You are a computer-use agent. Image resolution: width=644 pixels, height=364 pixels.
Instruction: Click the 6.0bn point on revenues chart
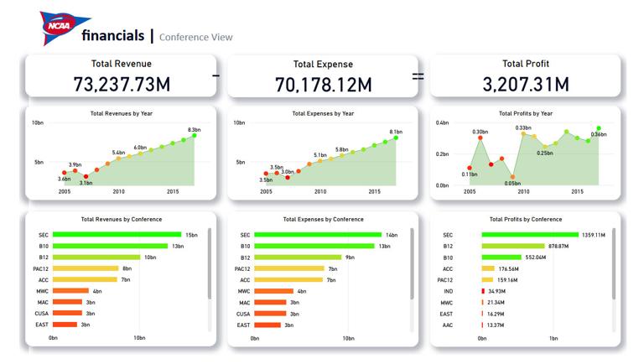click(x=140, y=153)
